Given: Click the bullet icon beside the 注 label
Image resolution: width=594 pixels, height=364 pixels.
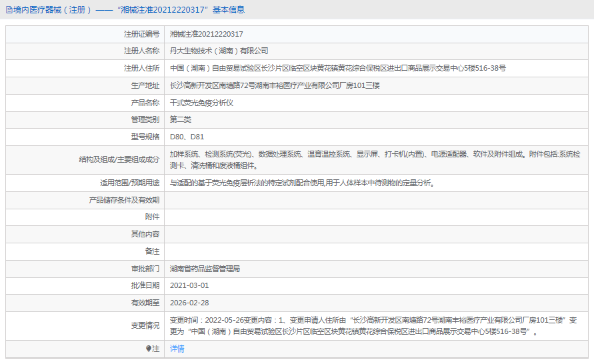Looking at the screenshot, I should 149,349.
